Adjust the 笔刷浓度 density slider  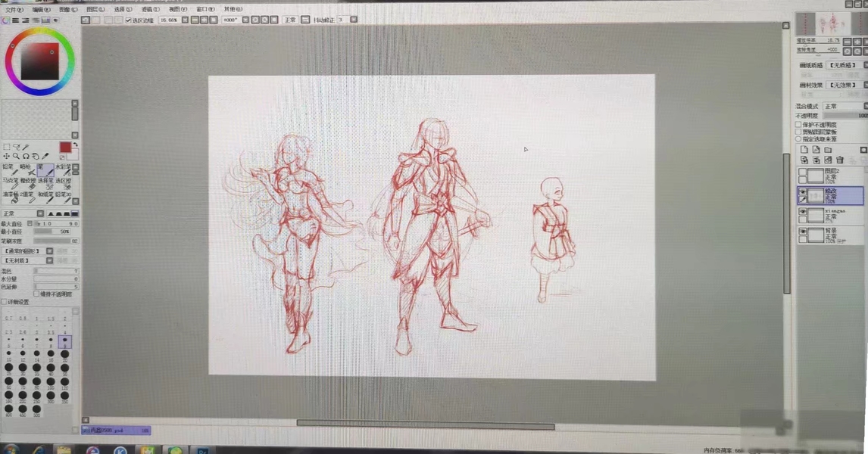tap(57, 241)
